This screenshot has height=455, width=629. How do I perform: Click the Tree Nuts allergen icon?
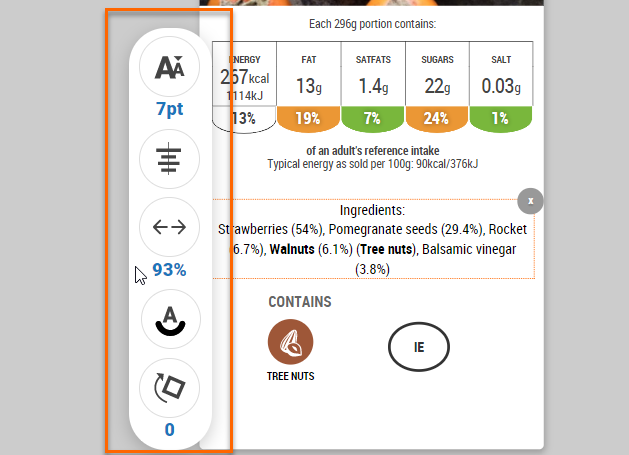[291, 345]
